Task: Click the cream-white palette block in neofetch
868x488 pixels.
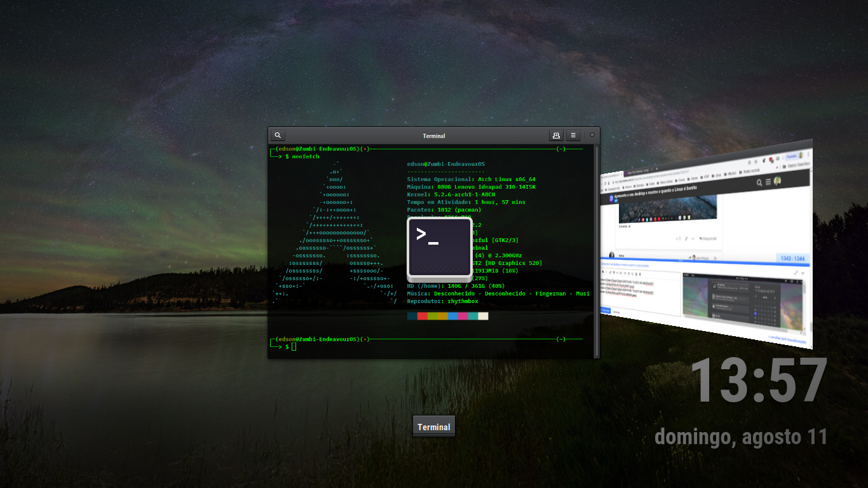Action: [484, 316]
